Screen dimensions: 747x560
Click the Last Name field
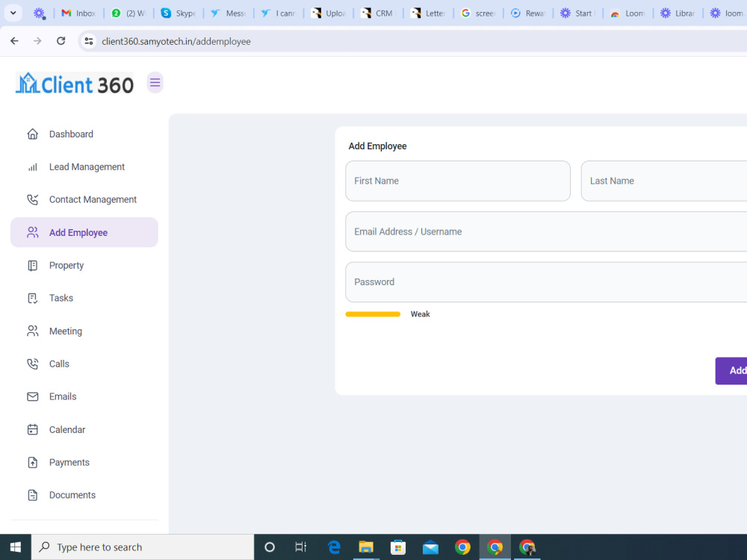pyautogui.click(x=664, y=181)
